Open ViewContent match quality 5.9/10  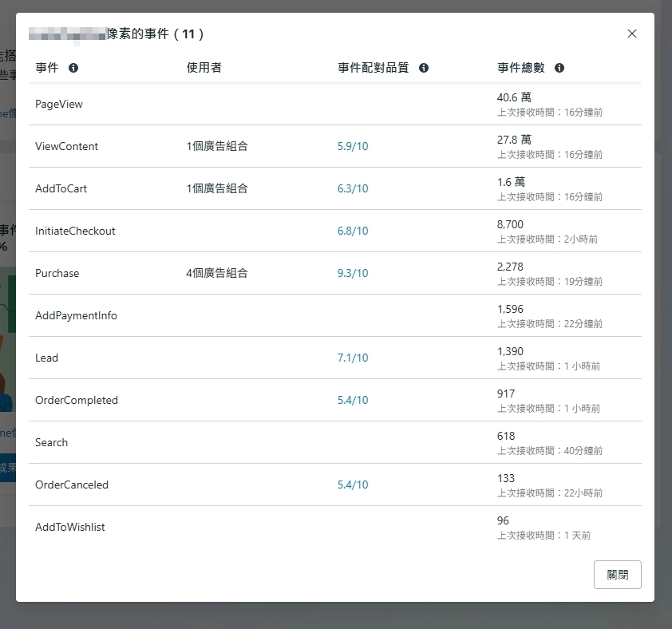point(353,146)
